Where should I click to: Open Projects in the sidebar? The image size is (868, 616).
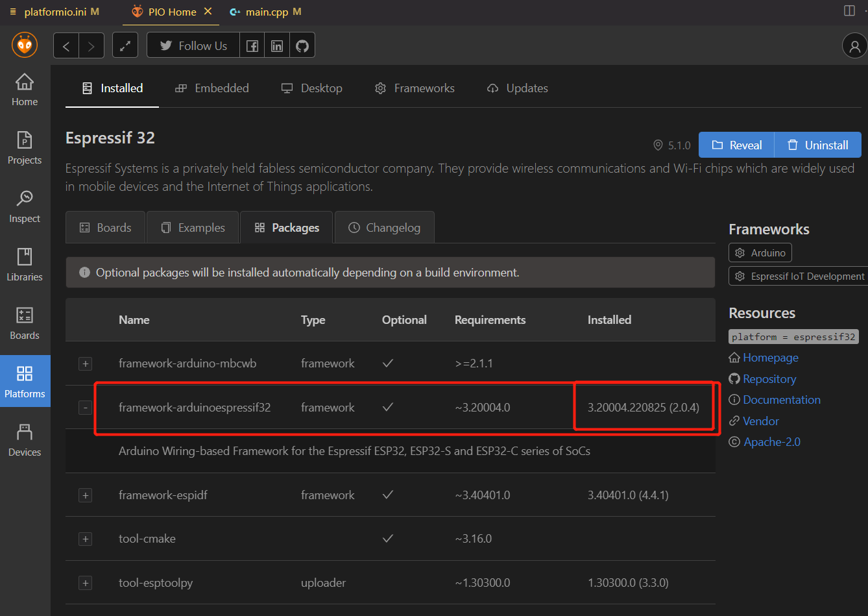[25, 149]
